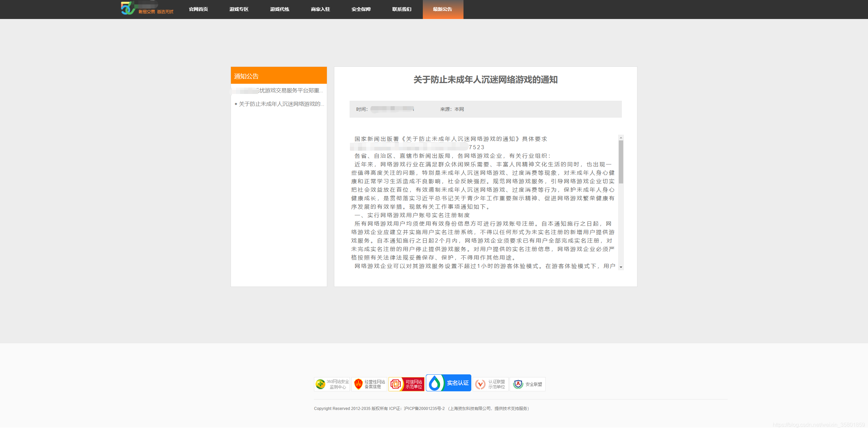
Task: Click the scrollbar down arrow in article
Action: [621, 267]
